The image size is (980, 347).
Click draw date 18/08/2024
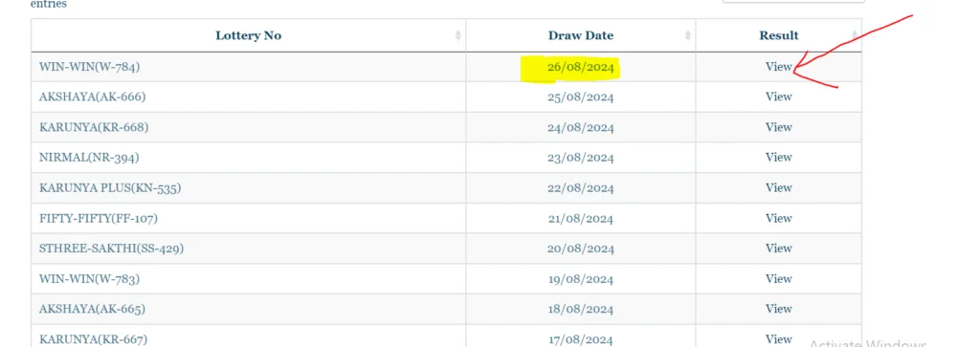[581, 309]
